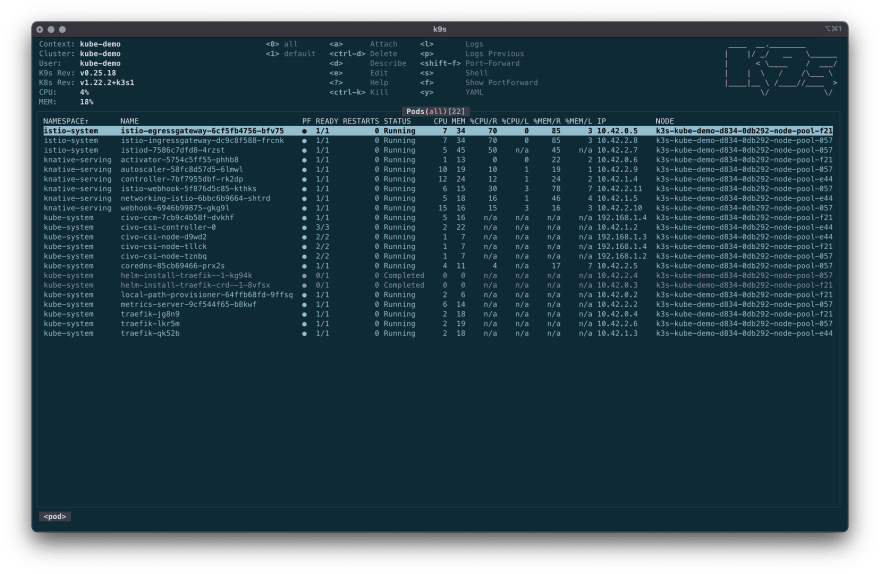Click the %MEM/R column header

pos(547,121)
